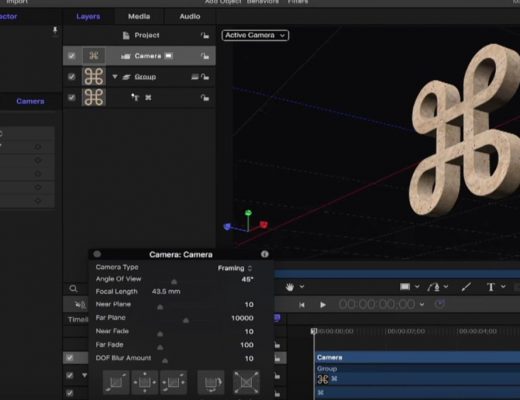Click the timeline playhead marker
This screenshot has width=520, height=400.
click(x=313, y=331)
